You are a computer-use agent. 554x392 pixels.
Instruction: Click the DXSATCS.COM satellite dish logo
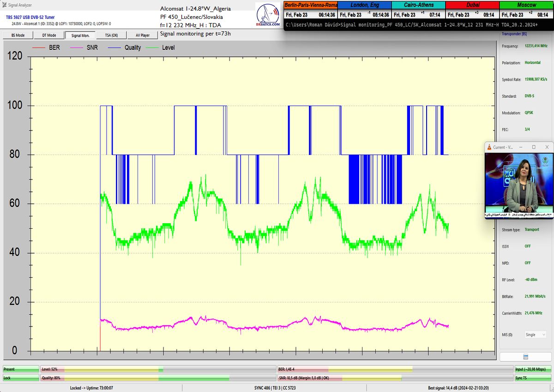[268, 15]
